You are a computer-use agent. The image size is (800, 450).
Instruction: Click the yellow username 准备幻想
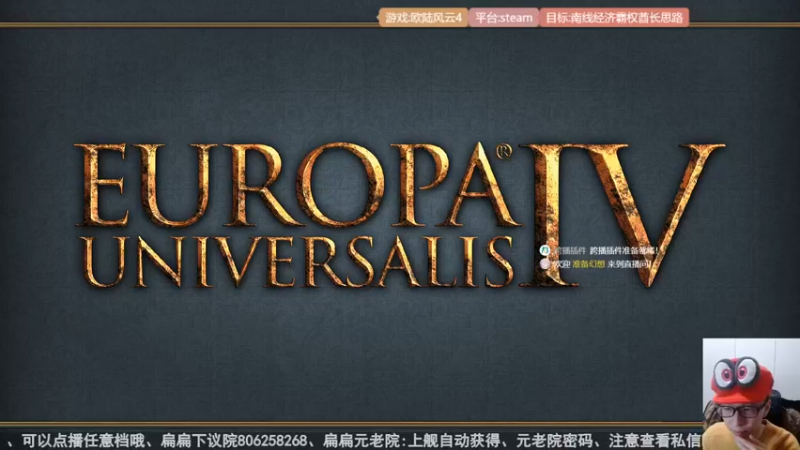[588, 264]
